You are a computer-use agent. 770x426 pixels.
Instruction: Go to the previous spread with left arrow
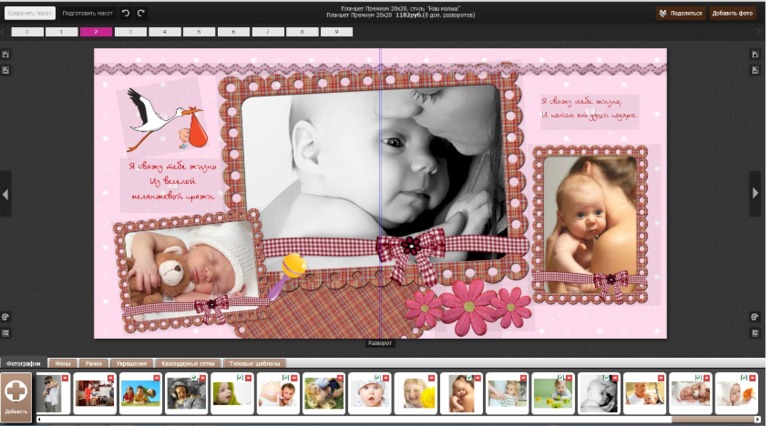tap(5, 193)
